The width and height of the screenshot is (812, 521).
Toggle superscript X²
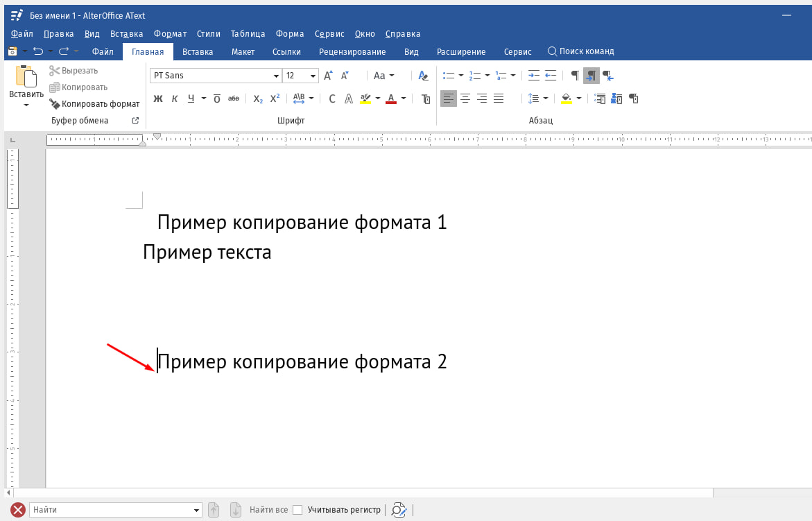(275, 99)
